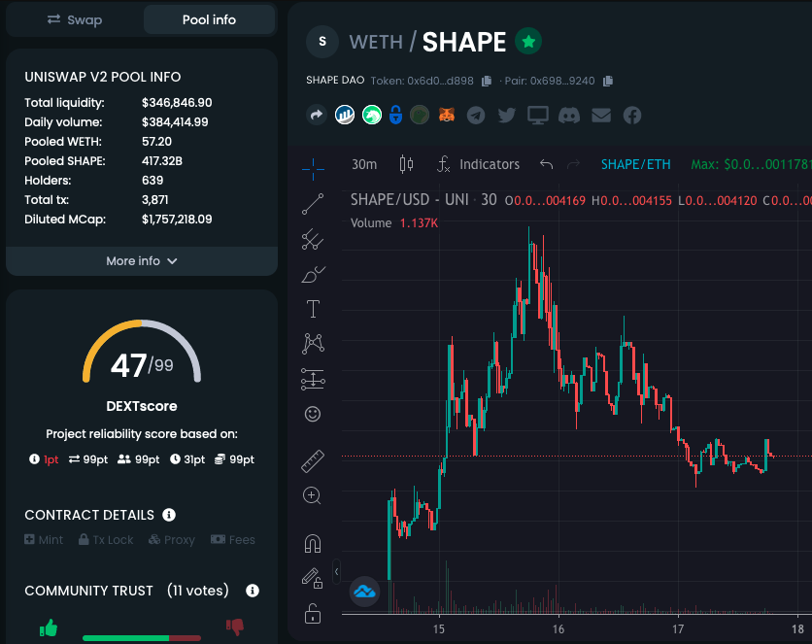The image size is (812, 644).
Task: Show CONTRACT DETAILS info tooltip
Action: pos(169,515)
